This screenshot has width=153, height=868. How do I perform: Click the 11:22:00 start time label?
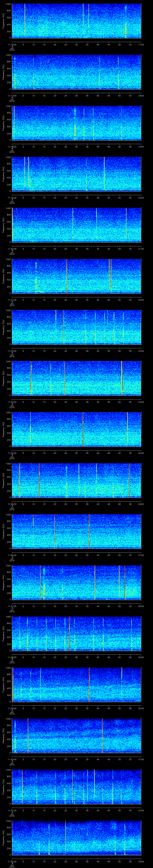click(12, 351)
